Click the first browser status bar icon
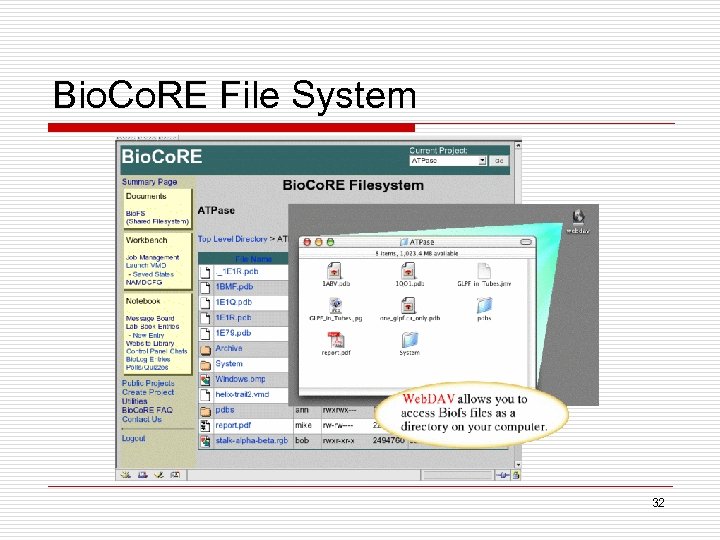Screen dimensions: 720x540 (x=125, y=475)
